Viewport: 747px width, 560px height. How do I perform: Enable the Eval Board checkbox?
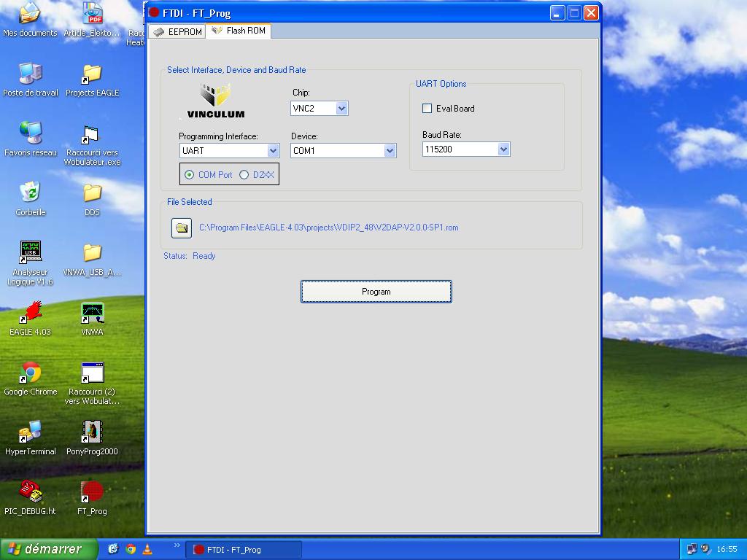point(427,109)
